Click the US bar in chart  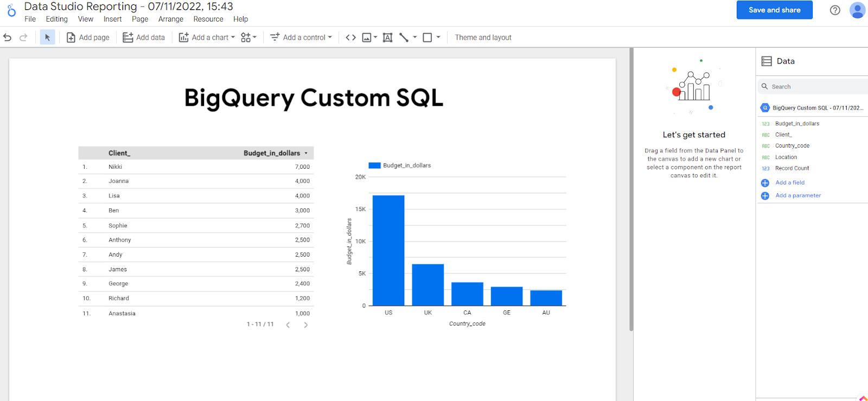[x=388, y=250]
